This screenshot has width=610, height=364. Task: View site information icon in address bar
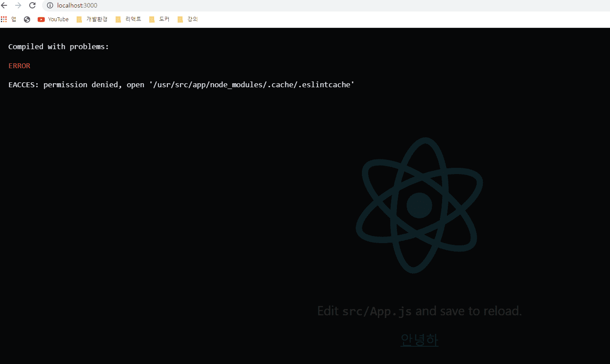[50, 5]
